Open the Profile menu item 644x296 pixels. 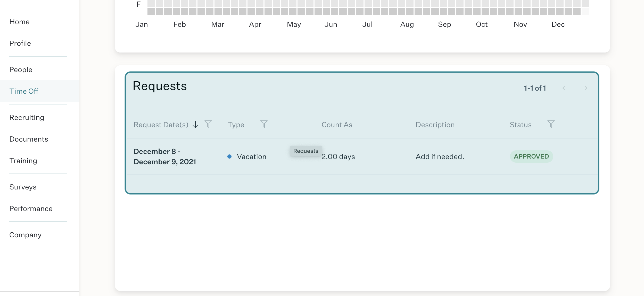(20, 43)
